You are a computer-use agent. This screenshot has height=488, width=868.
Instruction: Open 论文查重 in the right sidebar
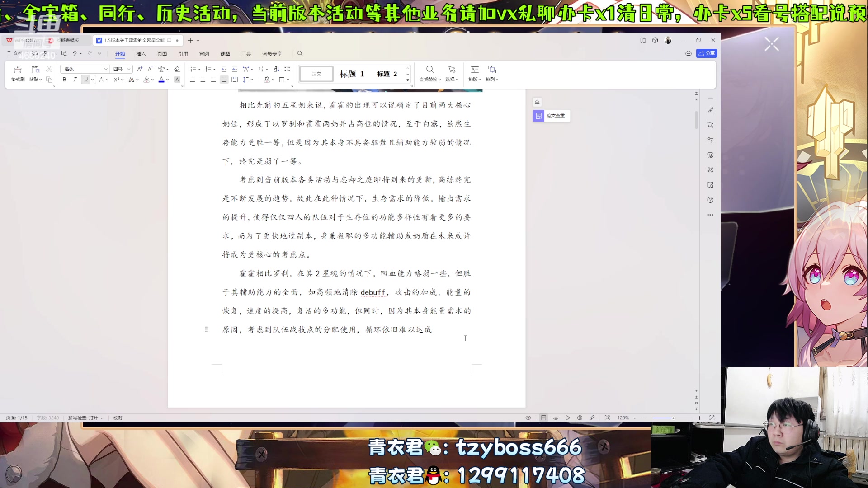tap(551, 116)
